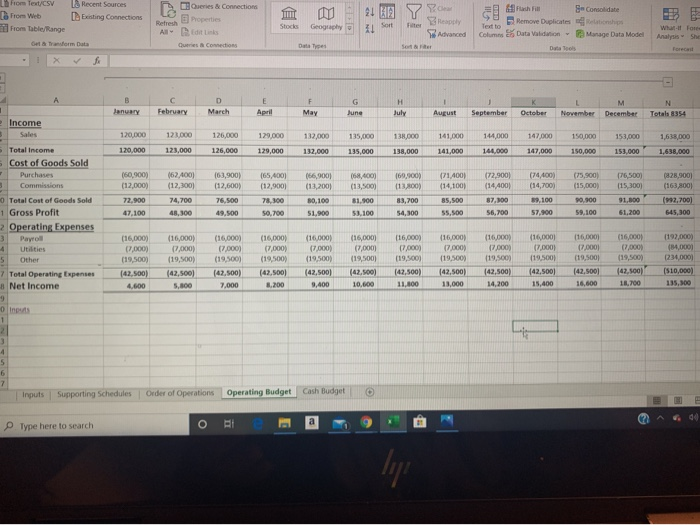This screenshot has height=525, width=700.
Task: Add a new sheet with plus icon
Action: (x=370, y=392)
